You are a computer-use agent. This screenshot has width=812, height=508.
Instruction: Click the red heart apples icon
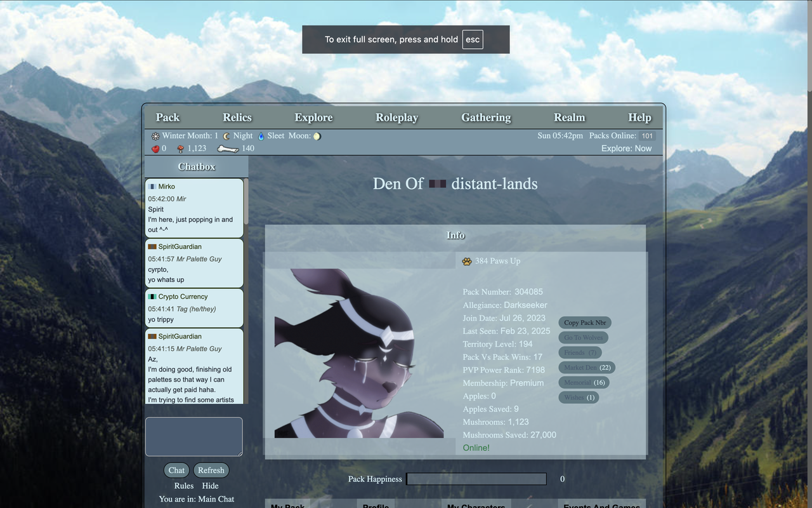(154, 148)
